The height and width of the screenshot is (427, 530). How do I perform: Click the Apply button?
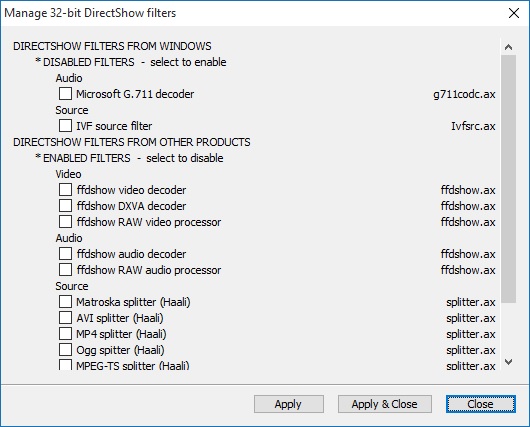pyautogui.click(x=289, y=404)
